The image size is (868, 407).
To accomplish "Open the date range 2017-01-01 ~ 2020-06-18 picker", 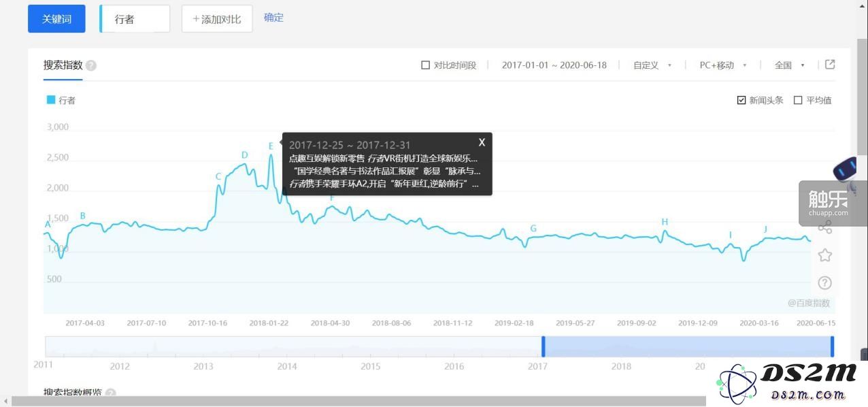I will point(554,65).
